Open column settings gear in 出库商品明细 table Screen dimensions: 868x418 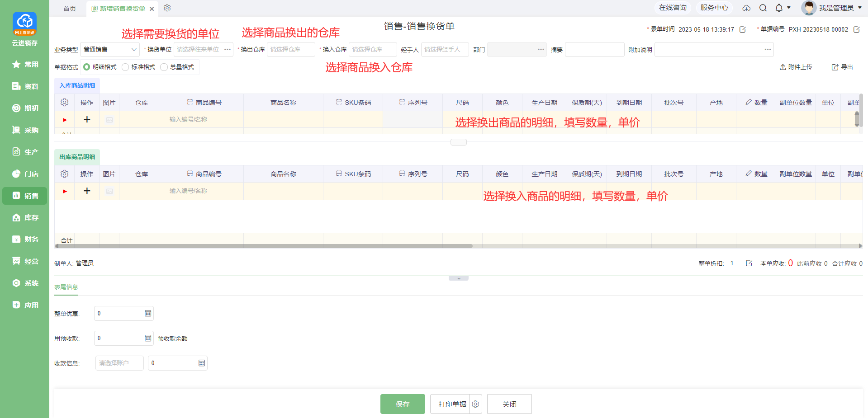pyautogui.click(x=64, y=174)
